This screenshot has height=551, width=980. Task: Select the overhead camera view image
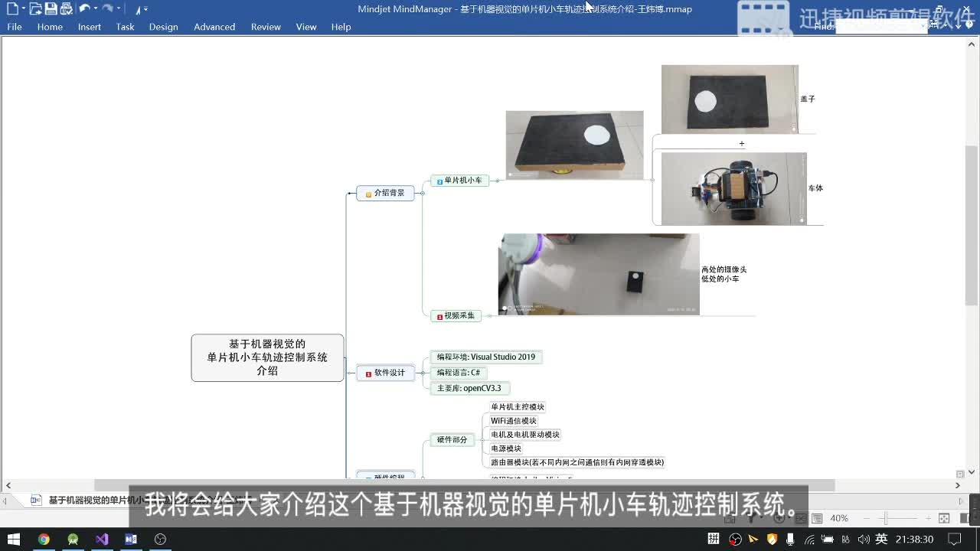(x=599, y=274)
